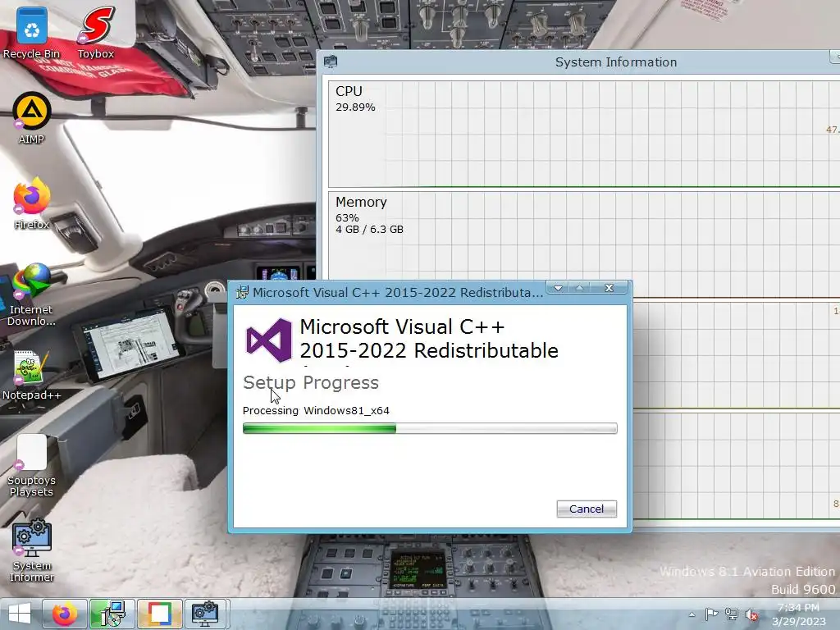Open the Recycle Bin desktop icon
This screenshot has width=840, height=630.
pos(31,33)
